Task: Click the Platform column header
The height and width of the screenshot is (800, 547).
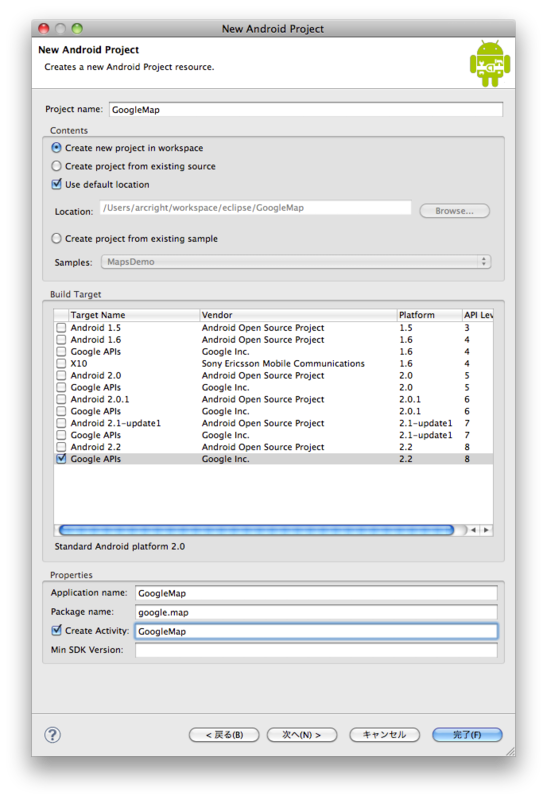Action: point(429,315)
